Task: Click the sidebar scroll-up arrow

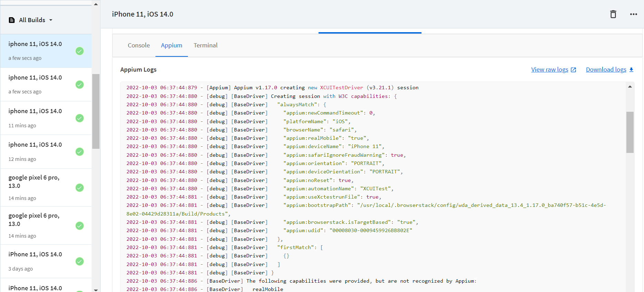Action: click(96, 4)
